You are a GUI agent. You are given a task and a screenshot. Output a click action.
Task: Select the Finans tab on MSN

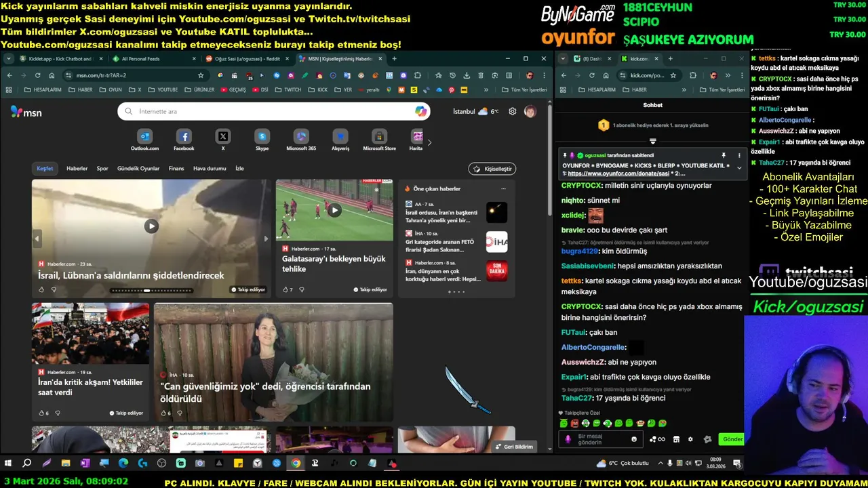[x=176, y=168]
